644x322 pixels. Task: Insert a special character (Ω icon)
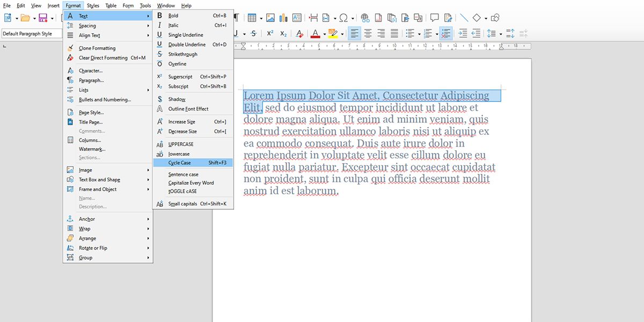tap(344, 17)
